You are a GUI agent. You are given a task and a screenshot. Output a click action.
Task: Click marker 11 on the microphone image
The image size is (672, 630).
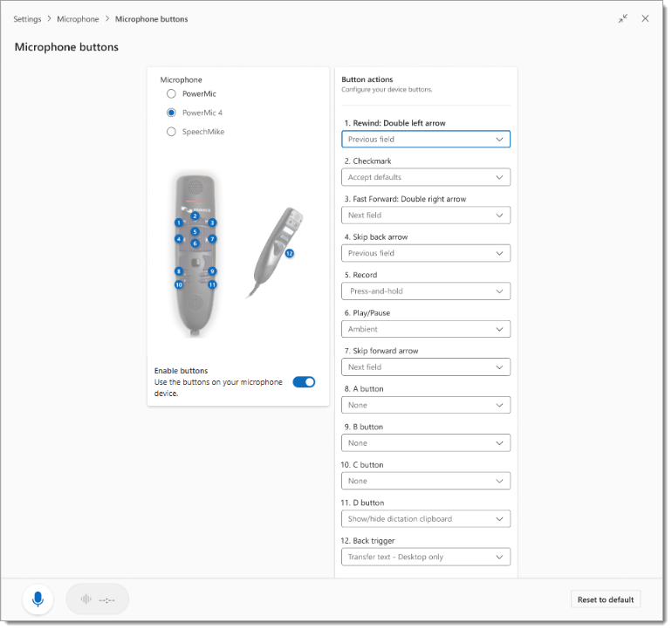click(x=212, y=284)
